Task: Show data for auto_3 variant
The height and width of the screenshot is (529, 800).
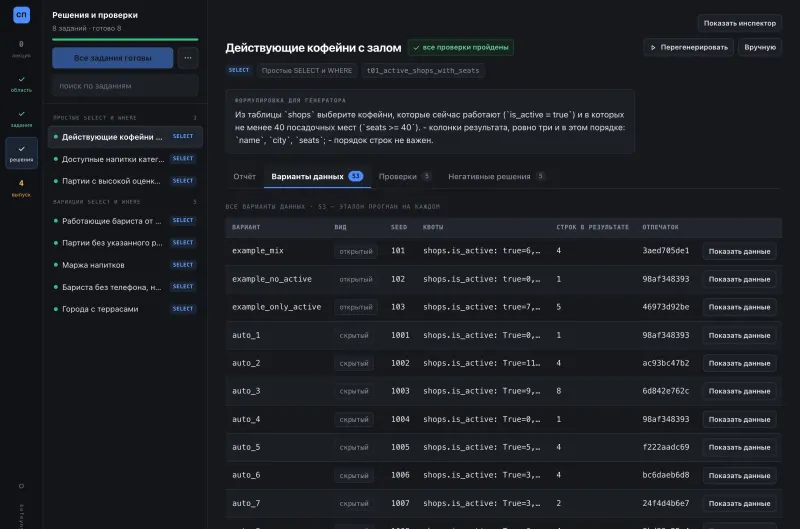Action: pos(739,391)
